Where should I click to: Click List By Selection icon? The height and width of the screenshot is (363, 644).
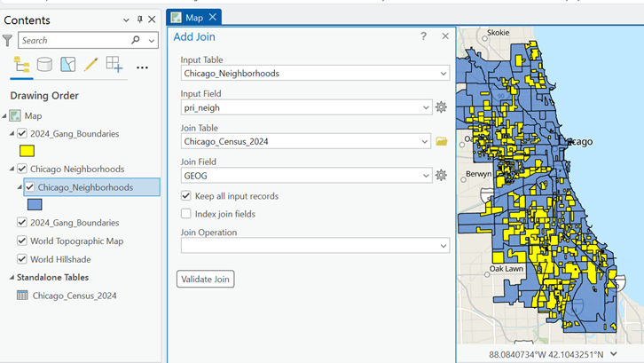[x=68, y=65]
